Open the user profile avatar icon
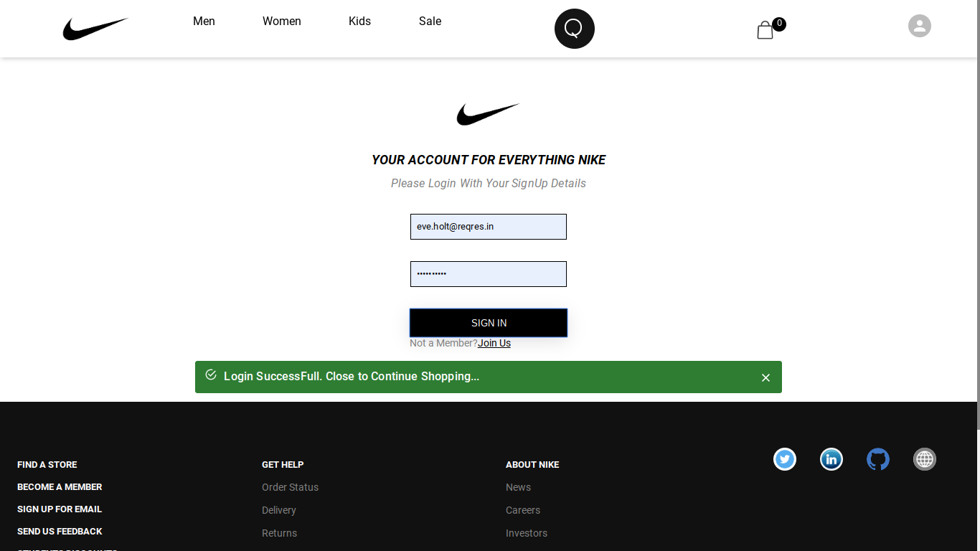Screen dimensions: 980x551 (920, 26)
